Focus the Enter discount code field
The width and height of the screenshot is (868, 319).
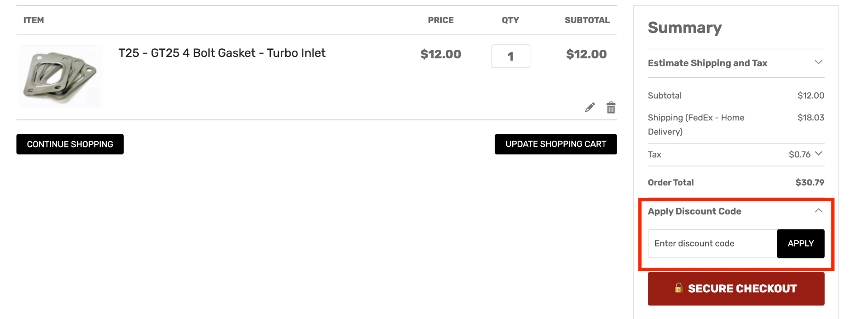712,243
